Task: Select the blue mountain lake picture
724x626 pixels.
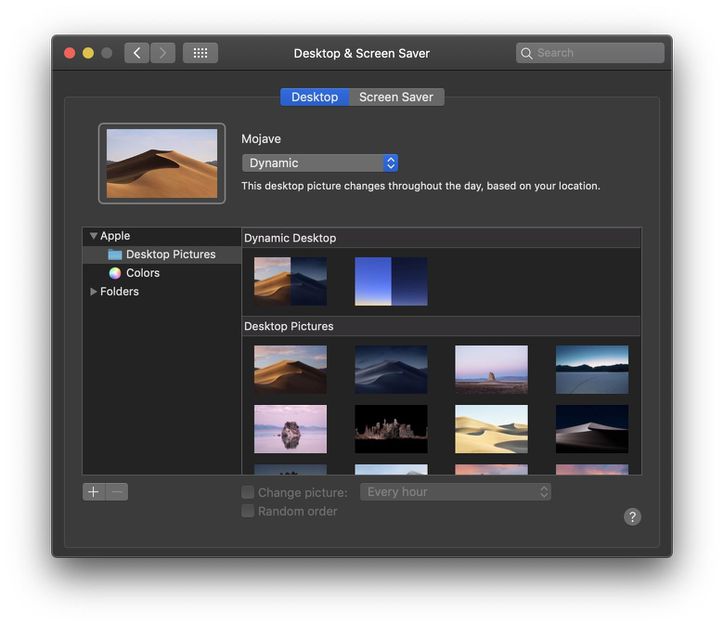Action: tap(592, 369)
